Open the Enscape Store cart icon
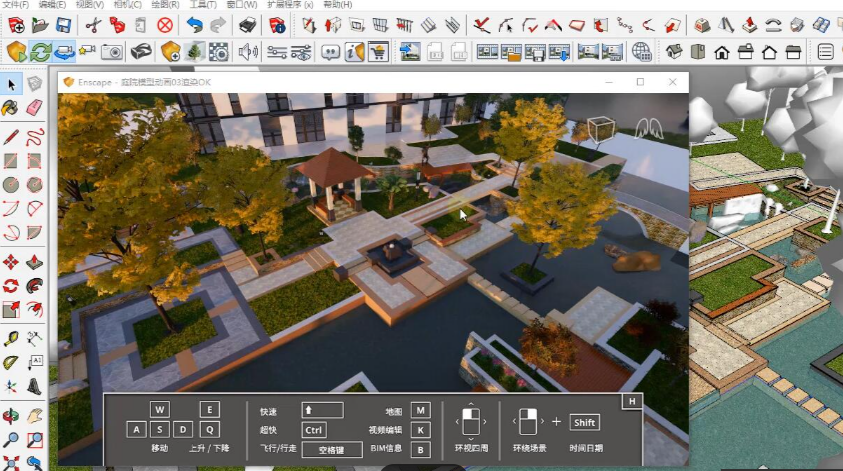This screenshot has height=471, width=843. click(378, 52)
